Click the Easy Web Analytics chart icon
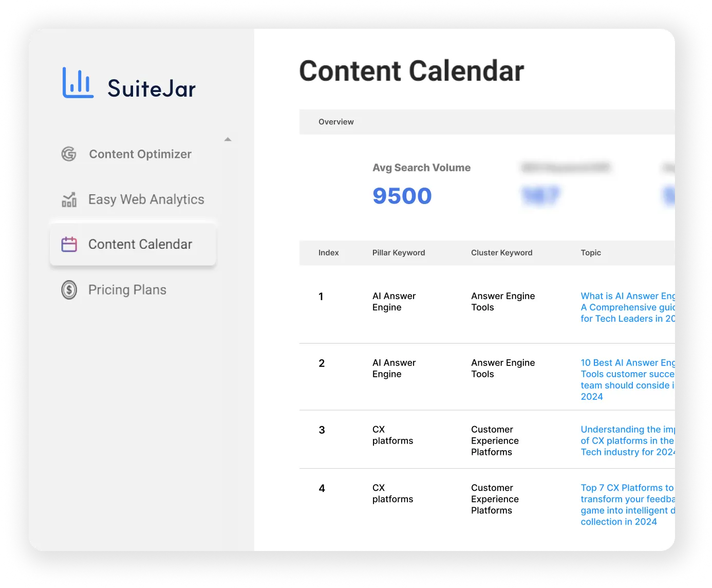The width and height of the screenshot is (712, 588). pyautogui.click(x=69, y=199)
